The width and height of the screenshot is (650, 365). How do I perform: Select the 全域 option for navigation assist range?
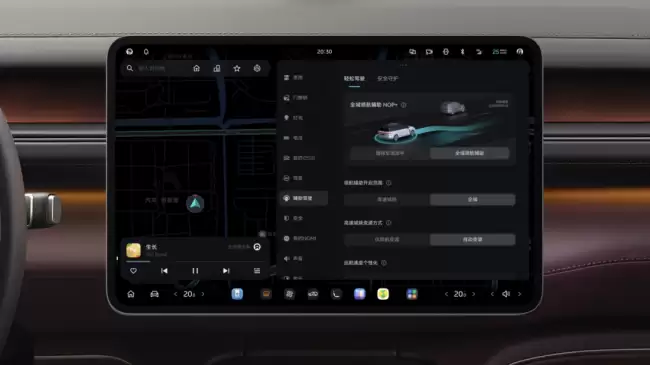coord(473,200)
